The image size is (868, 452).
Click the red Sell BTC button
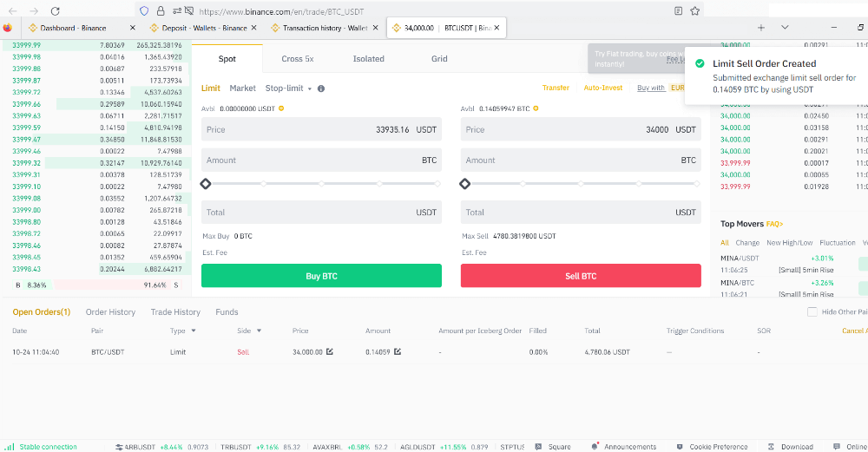(581, 276)
